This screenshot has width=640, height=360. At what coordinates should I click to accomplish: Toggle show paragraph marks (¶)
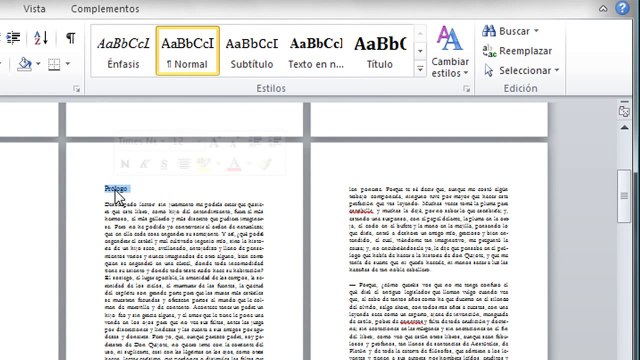tap(71, 38)
